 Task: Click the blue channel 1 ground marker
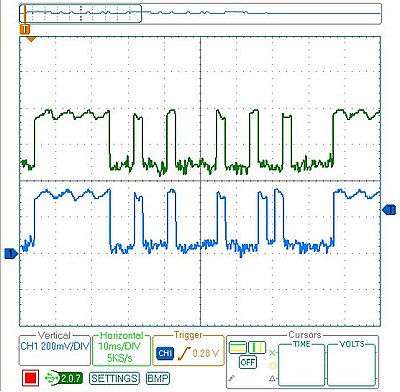point(11,253)
